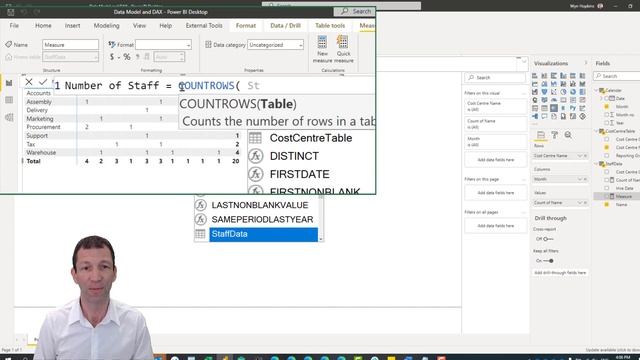640x360 pixels.
Task: Open the Format paint roller tab
Action: 554,135
